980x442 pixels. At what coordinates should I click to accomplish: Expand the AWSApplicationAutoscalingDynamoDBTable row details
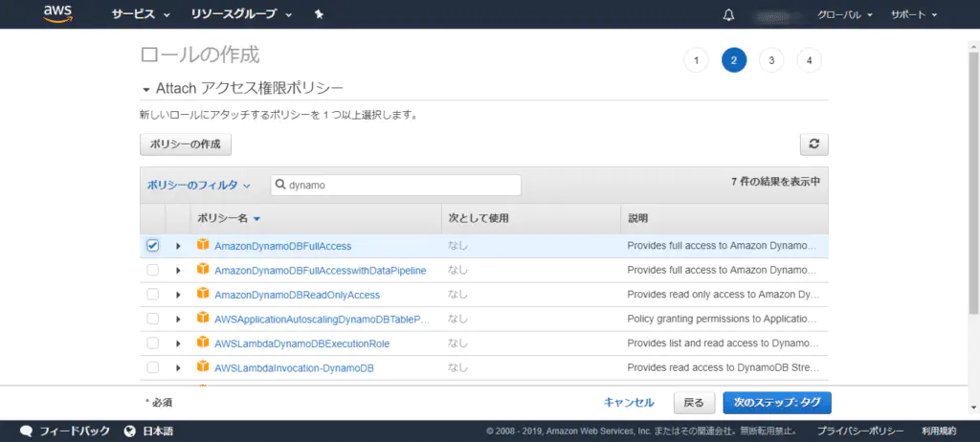[x=178, y=320]
